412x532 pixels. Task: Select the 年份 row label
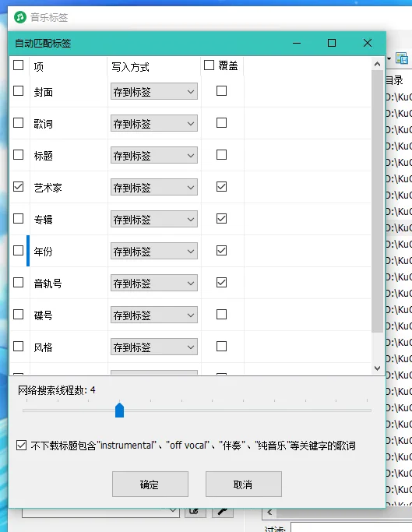point(43,252)
